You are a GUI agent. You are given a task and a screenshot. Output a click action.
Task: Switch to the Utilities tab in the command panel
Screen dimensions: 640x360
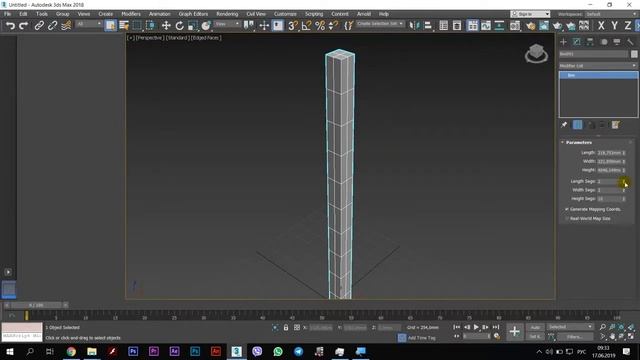point(630,42)
